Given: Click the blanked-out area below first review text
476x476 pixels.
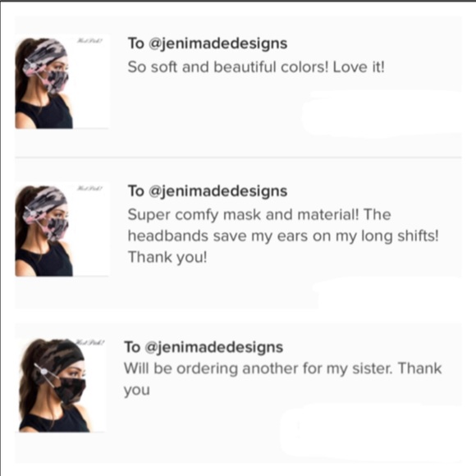Looking at the screenshot, I should click(x=382, y=114).
